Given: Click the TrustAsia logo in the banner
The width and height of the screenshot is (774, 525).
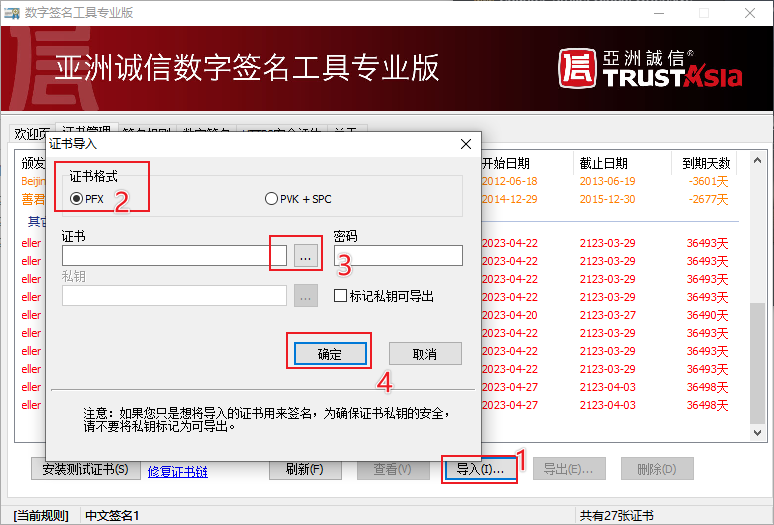Looking at the screenshot, I should click(650, 69).
